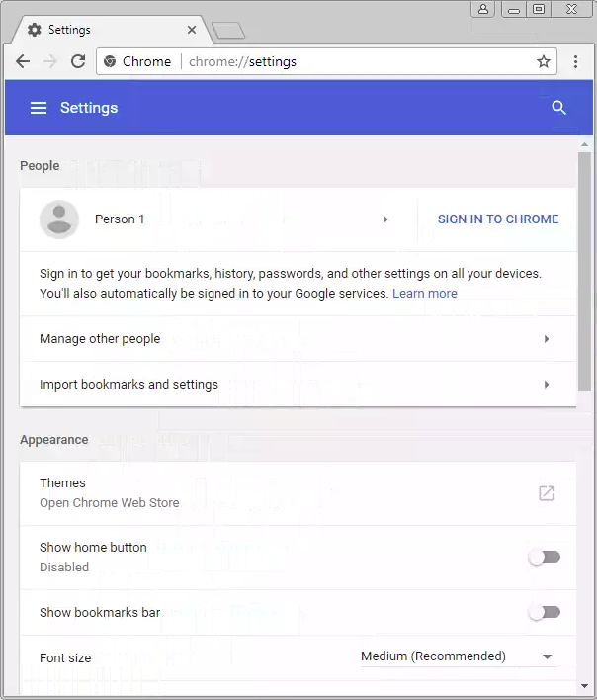Click the Person 1 avatar image
This screenshot has height=700, width=597.
(59, 219)
